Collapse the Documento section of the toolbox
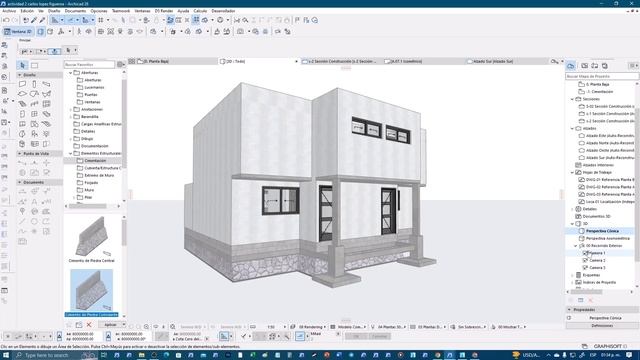Screen dimensions: 640x360 (x=20, y=182)
